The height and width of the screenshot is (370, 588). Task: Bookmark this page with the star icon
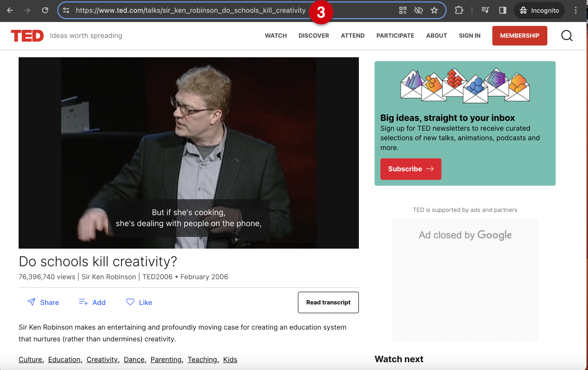(434, 10)
